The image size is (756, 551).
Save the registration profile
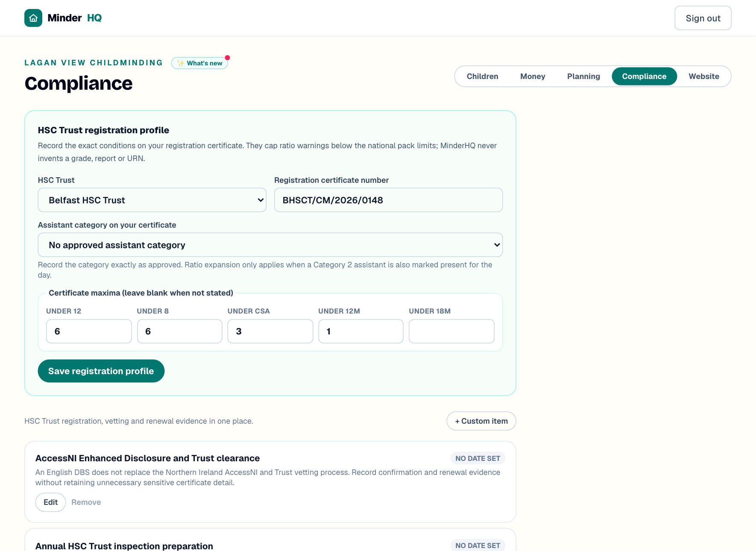[x=101, y=371]
